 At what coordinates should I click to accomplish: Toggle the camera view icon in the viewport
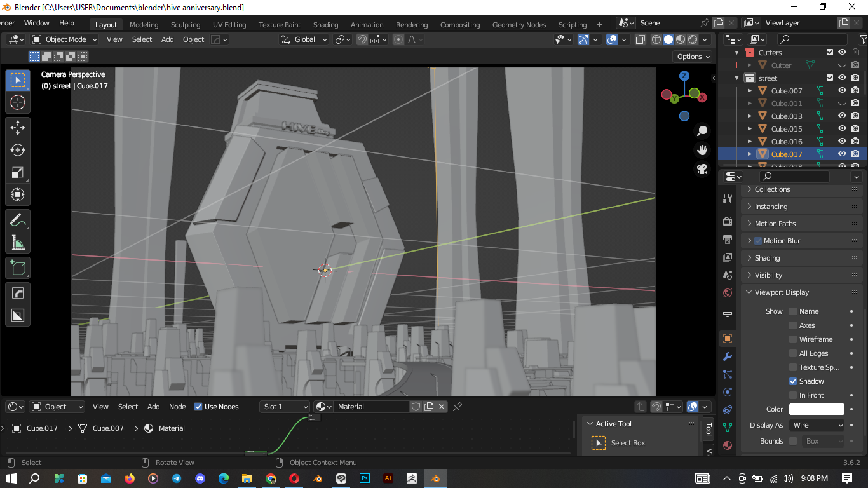click(x=702, y=169)
